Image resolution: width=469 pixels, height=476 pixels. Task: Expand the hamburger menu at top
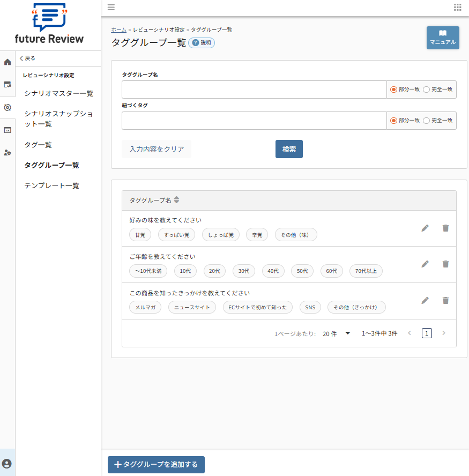111,8
